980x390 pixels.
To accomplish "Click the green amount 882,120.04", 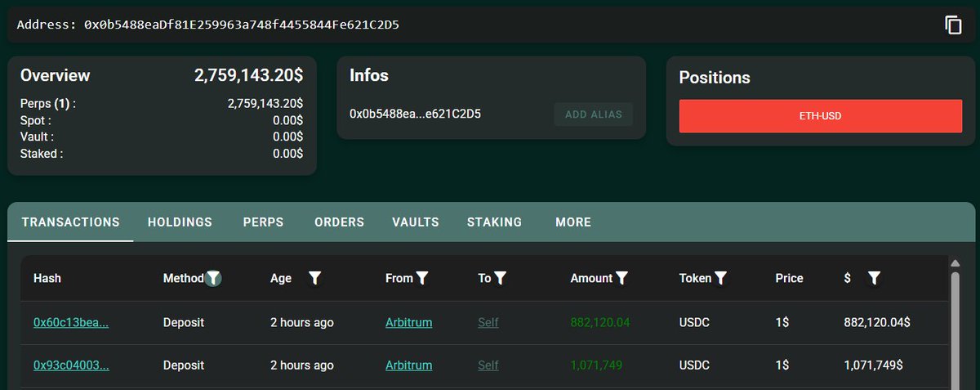I will pyautogui.click(x=600, y=322).
